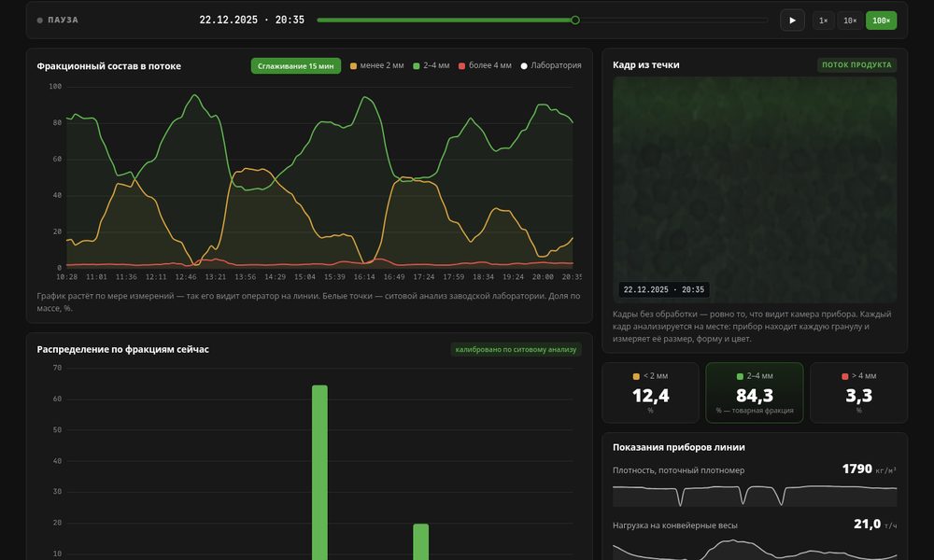Viewport: 934px width, 560px height.
Task: Start playback with the play button
Action: [x=792, y=21]
